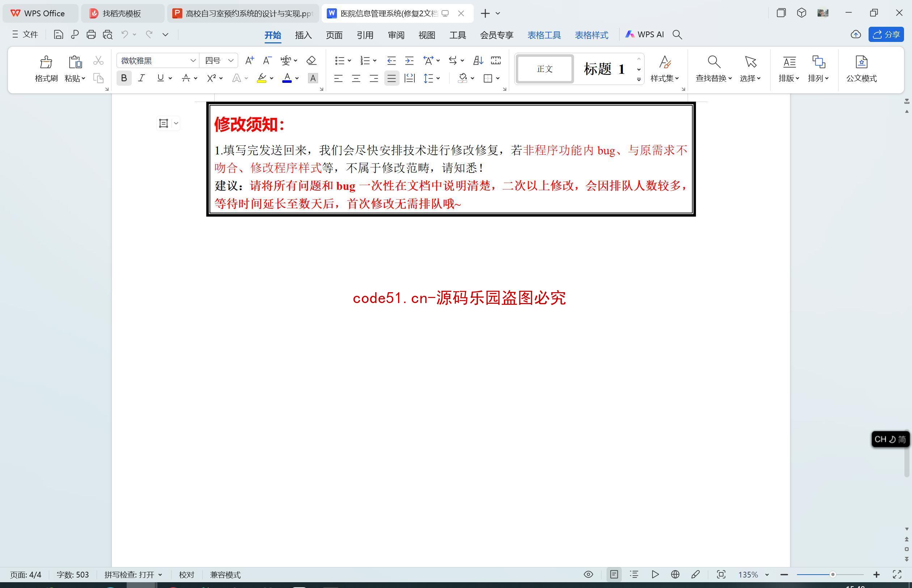Switch to the 插入 ribbon tab
This screenshot has height=588, width=912.
click(303, 35)
